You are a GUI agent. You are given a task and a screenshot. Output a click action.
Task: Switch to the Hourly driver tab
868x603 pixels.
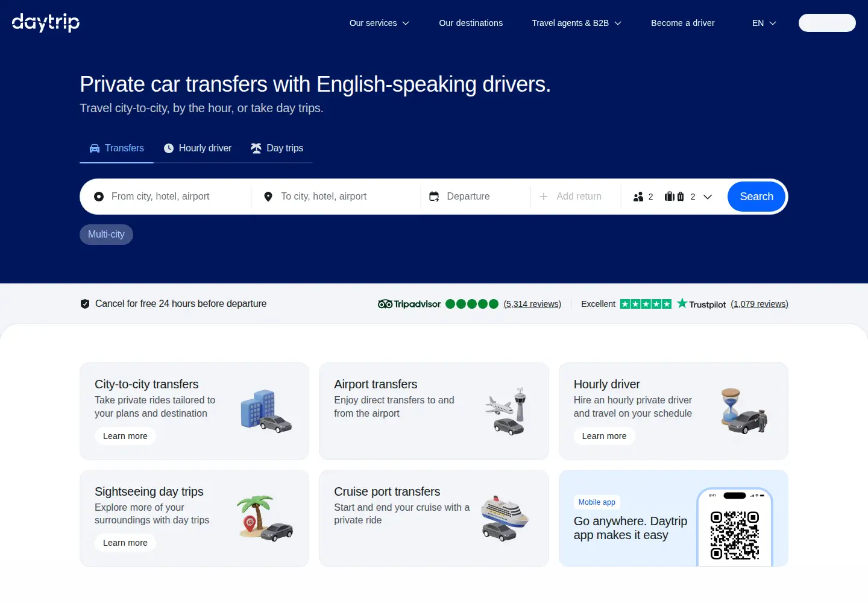pos(198,148)
